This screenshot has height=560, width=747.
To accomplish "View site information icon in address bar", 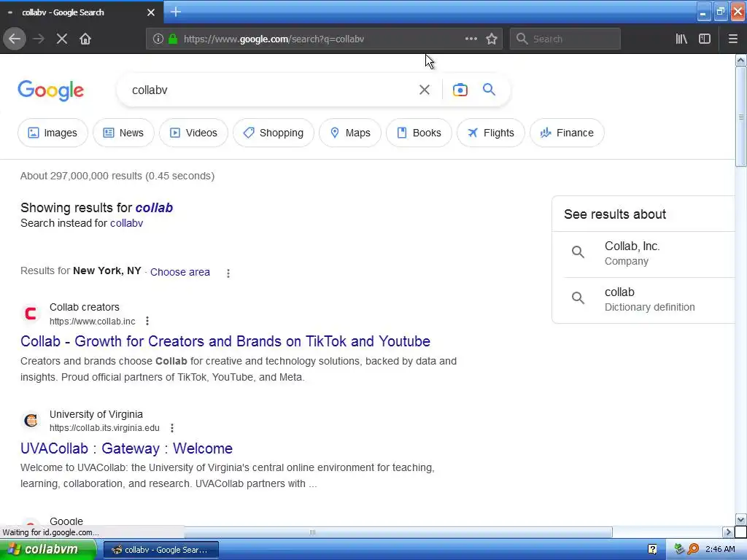I will (x=158, y=39).
